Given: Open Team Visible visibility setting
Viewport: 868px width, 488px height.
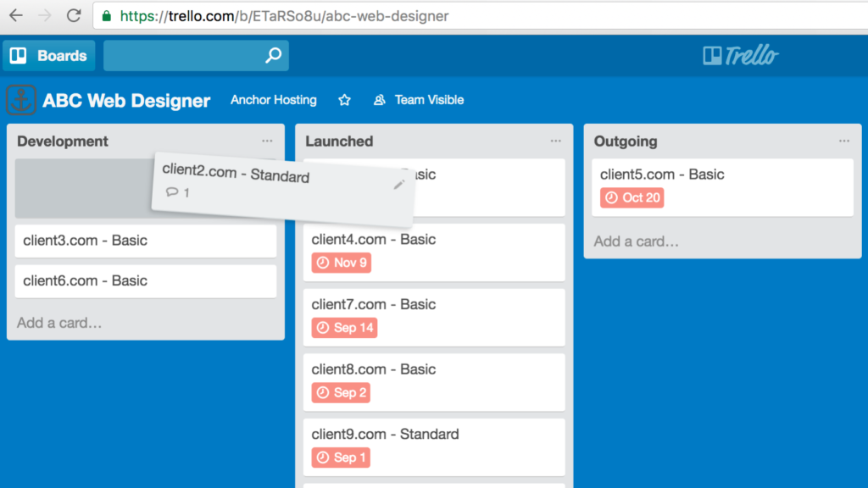Looking at the screenshot, I should pyautogui.click(x=420, y=100).
